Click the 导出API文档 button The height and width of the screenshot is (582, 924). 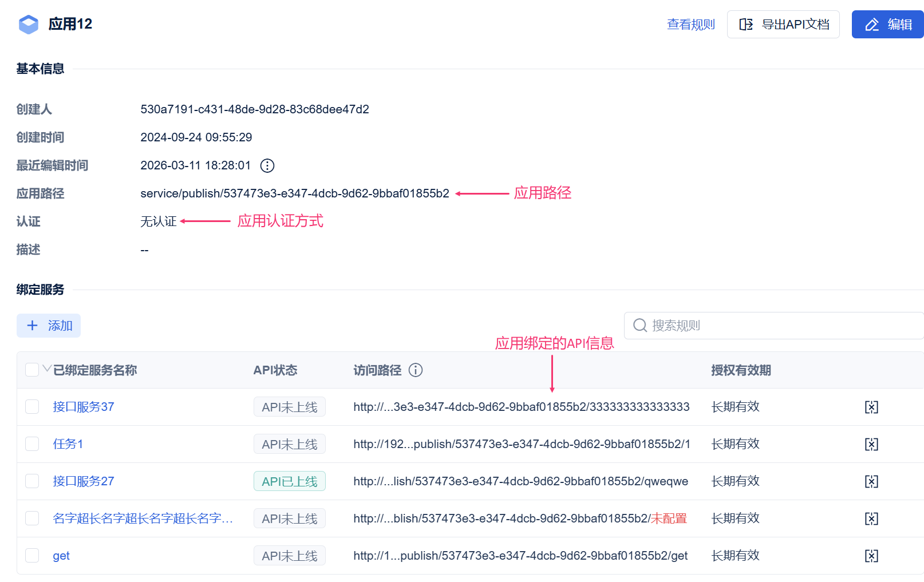(x=783, y=25)
